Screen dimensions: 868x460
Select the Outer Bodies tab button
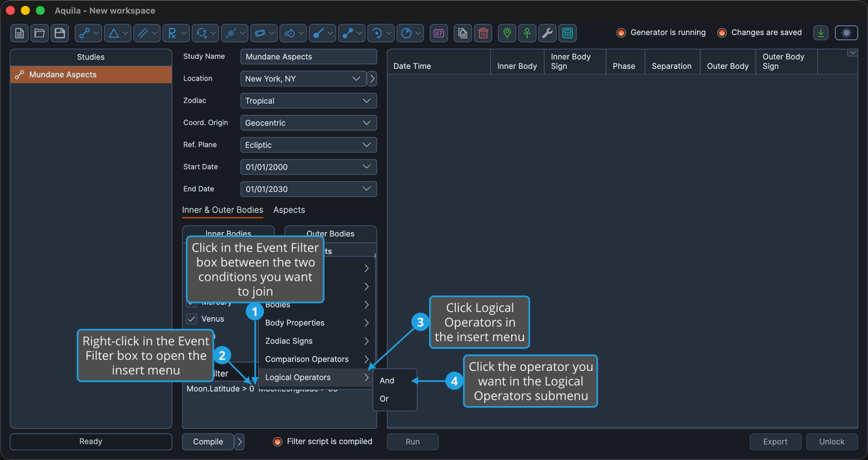[330, 234]
